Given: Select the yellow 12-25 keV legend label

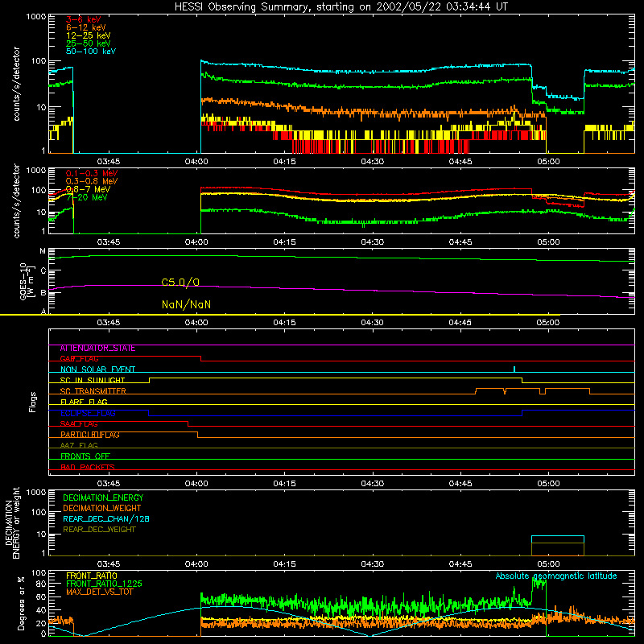Looking at the screenshot, I should click(89, 35).
